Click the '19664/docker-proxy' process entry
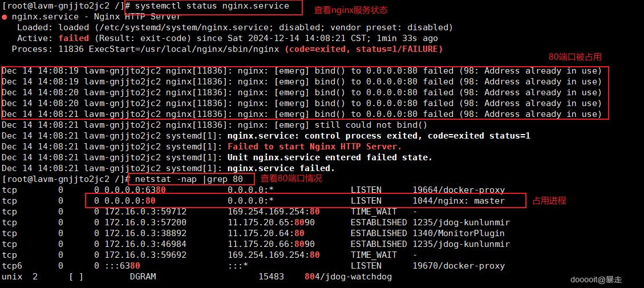The width and height of the screenshot is (644, 288). click(x=459, y=190)
